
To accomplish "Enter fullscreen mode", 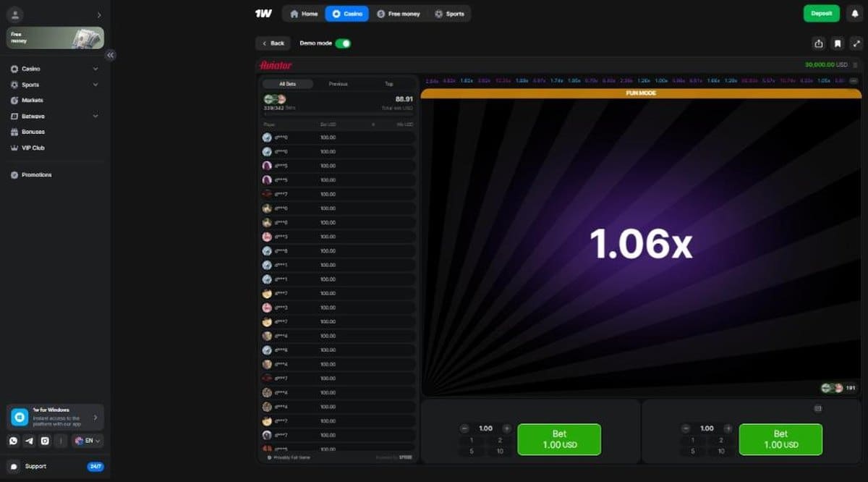I will pyautogui.click(x=856, y=43).
